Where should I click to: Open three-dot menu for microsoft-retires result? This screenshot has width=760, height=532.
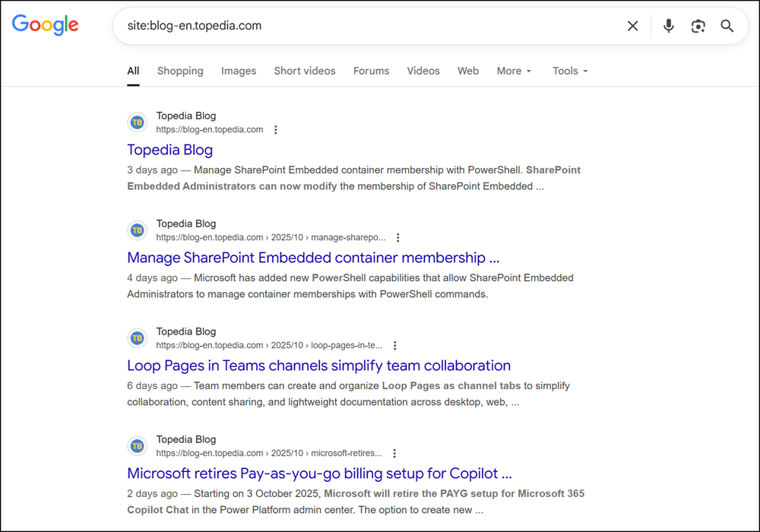click(394, 454)
